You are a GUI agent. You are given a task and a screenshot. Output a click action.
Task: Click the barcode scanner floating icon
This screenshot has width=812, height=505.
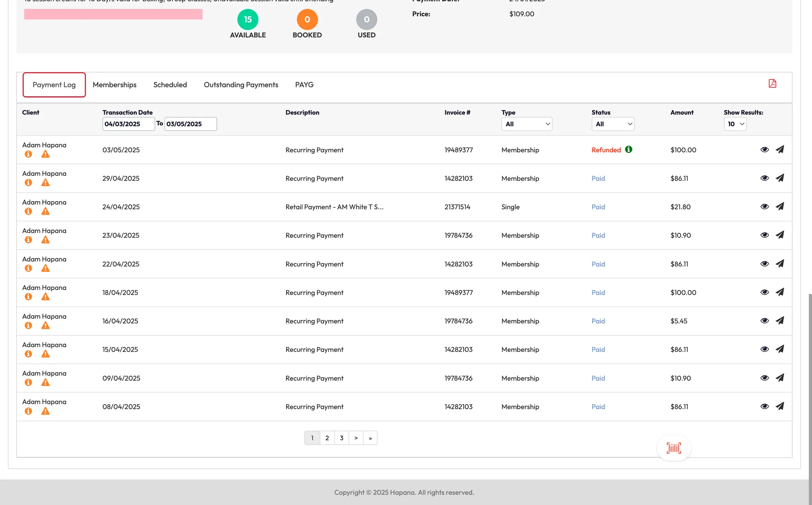pos(674,448)
